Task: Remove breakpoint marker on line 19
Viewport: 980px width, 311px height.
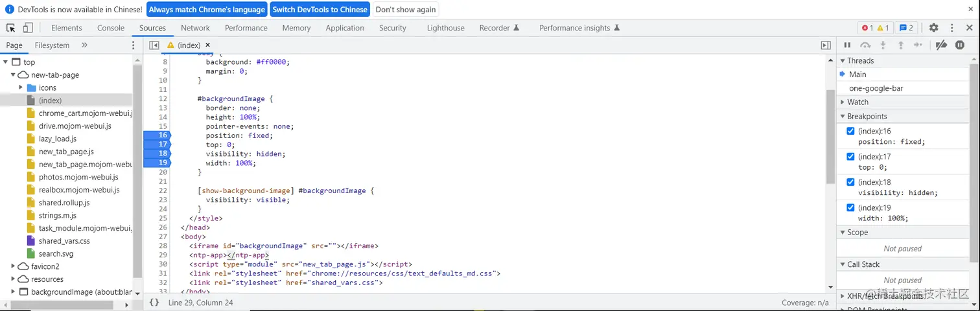Action: coord(157,163)
